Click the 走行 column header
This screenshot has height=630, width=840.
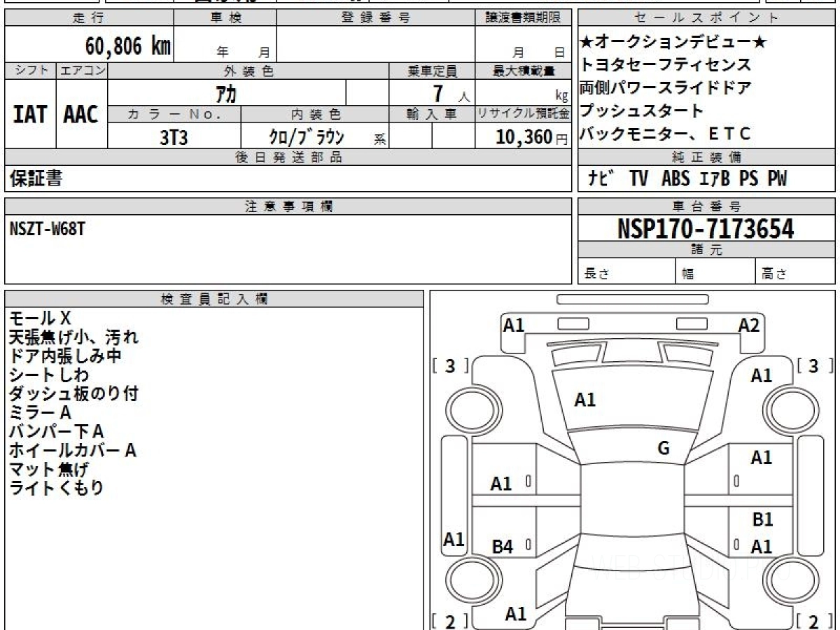(x=89, y=17)
